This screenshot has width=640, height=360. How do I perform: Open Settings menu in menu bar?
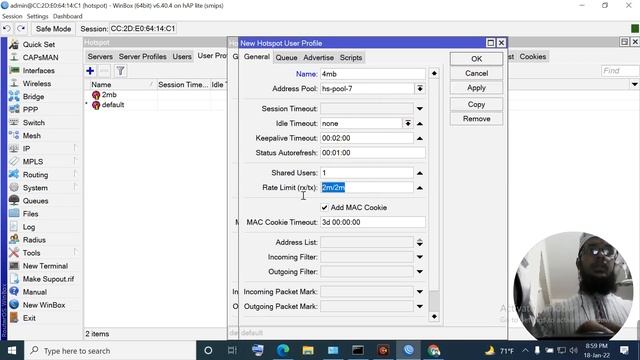pyautogui.click(x=37, y=16)
